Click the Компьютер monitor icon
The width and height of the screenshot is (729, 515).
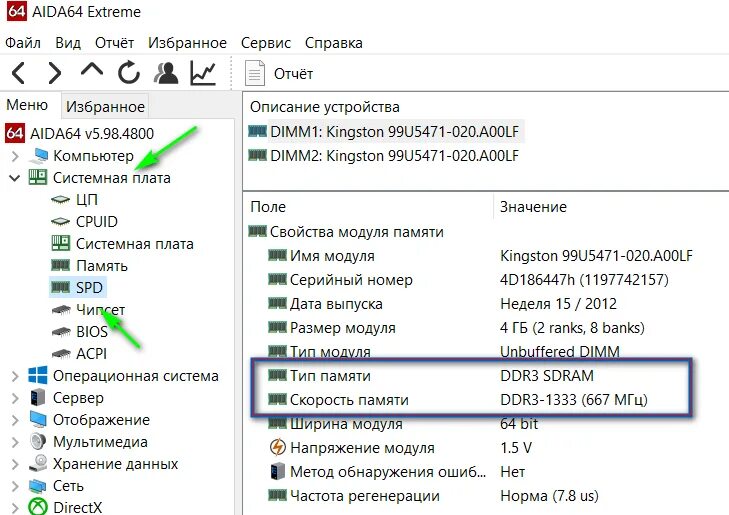point(38,156)
